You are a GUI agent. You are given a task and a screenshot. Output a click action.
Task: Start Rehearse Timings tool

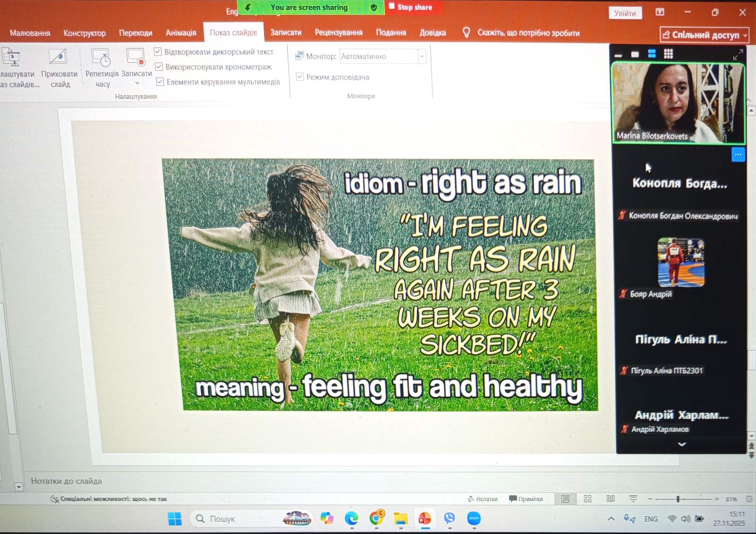[x=101, y=58]
